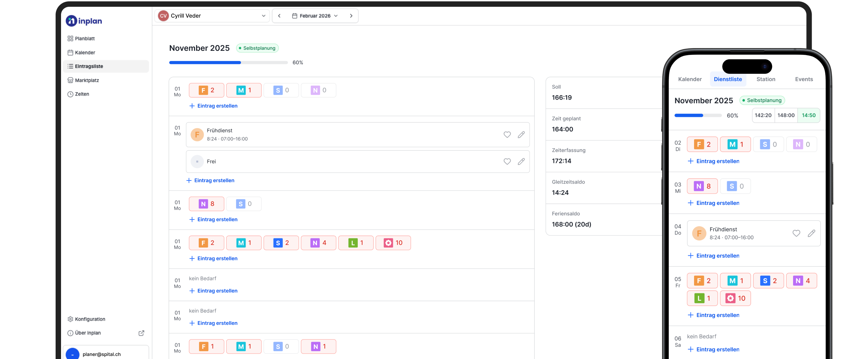Click the green 14:50 balance box
Image resolution: width=868 pixels, height=359 pixels.
[x=809, y=115]
